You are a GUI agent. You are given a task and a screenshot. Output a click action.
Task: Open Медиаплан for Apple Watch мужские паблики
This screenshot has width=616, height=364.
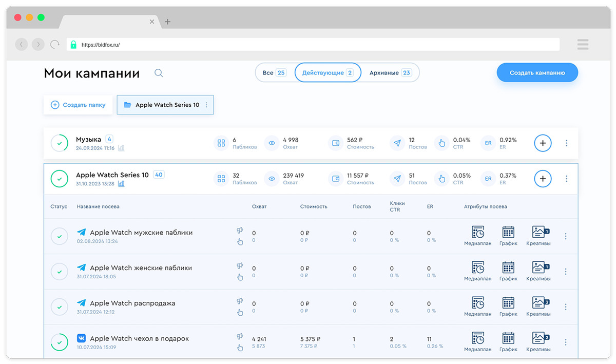pos(477,236)
